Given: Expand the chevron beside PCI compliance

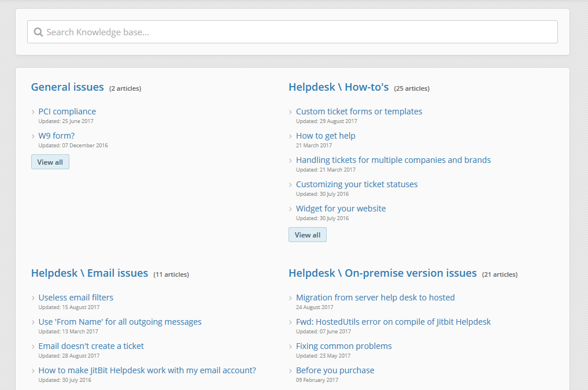Looking at the screenshot, I should pos(32,112).
